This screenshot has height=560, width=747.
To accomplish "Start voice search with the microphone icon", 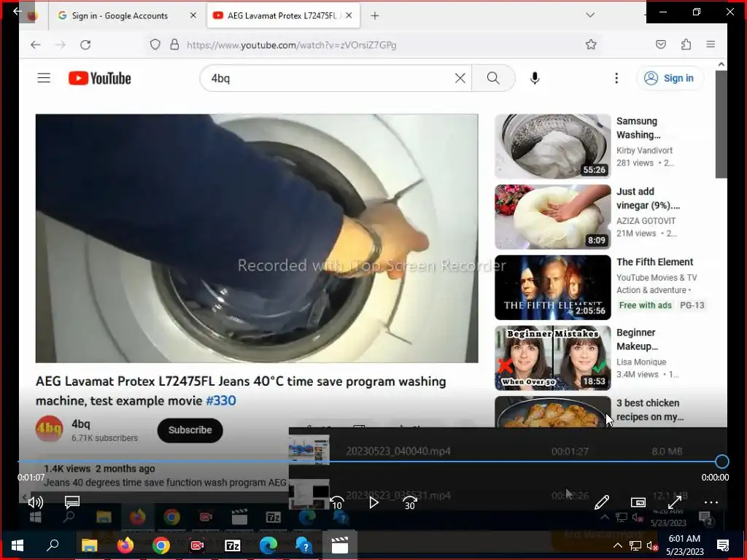I will 535,78.
